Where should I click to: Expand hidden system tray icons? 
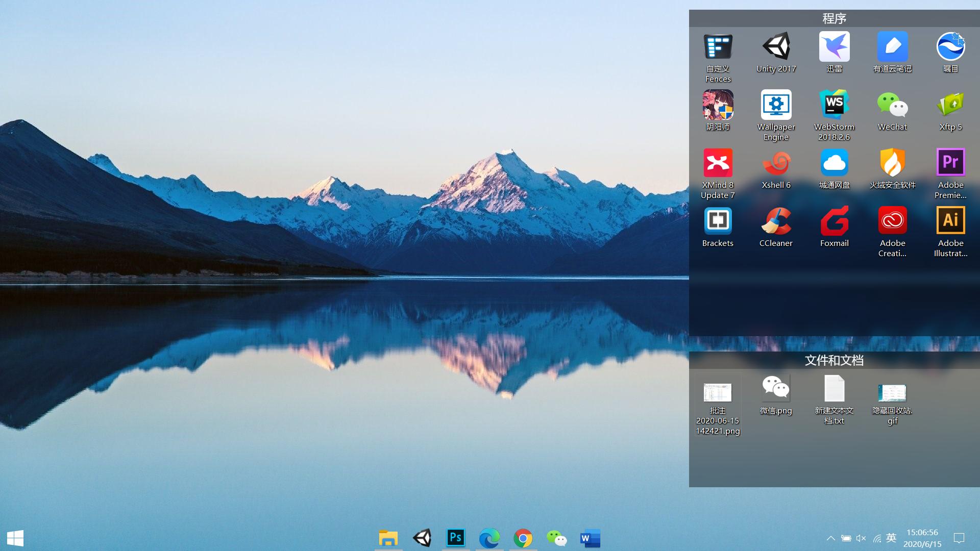point(831,538)
